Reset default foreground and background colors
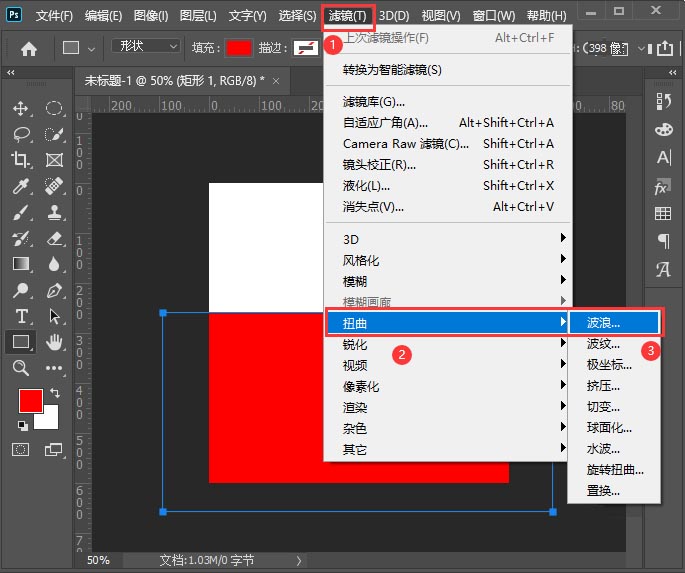Viewport: 685px width, 573px height. 21,426
